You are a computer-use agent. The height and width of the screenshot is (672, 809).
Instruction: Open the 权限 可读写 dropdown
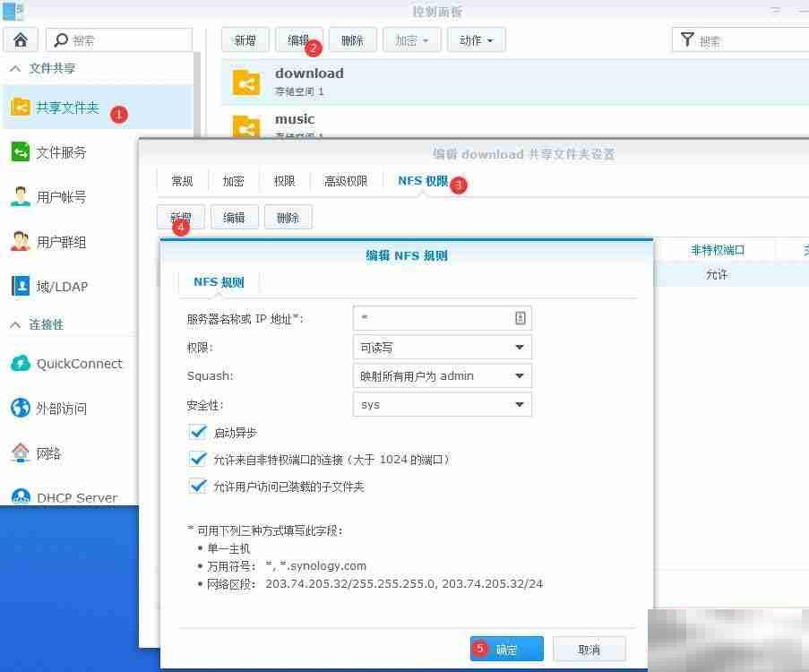click(443, 348)
